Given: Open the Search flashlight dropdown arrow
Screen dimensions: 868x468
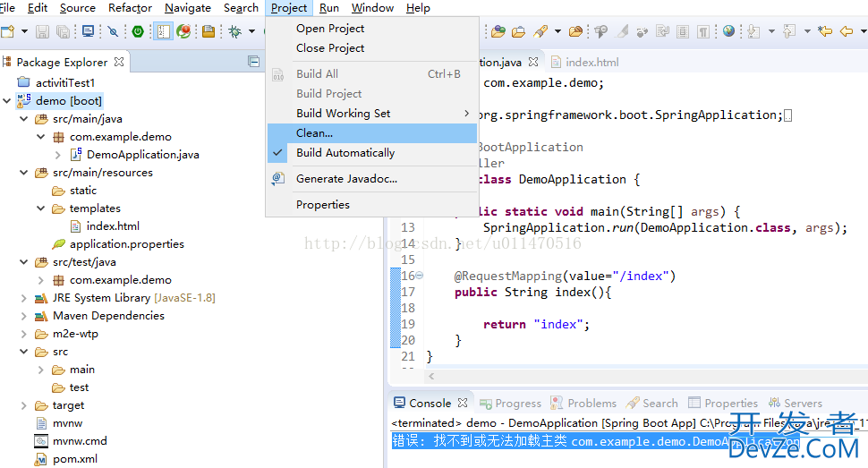Looking at the screenshot, I should pyautogui.click(x=557, y=31).
